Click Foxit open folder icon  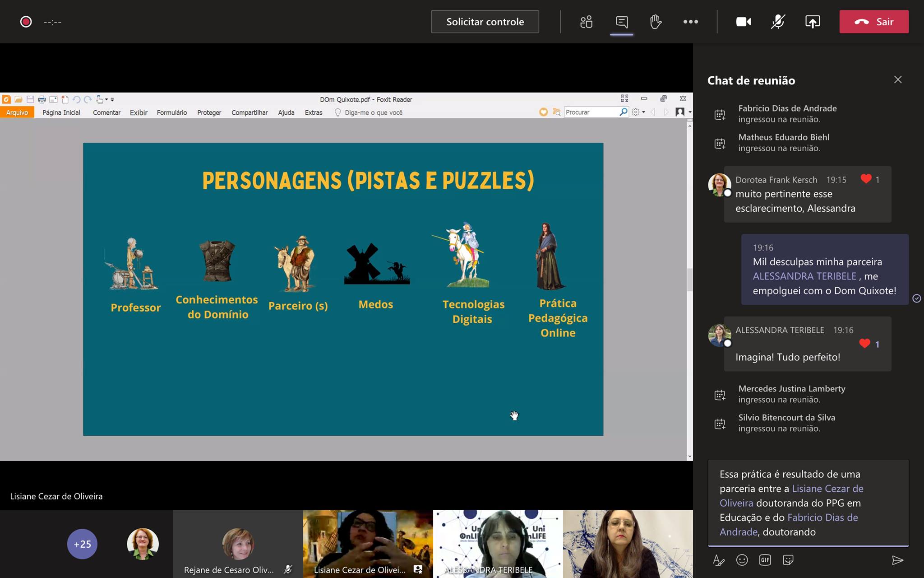point(18,99)
